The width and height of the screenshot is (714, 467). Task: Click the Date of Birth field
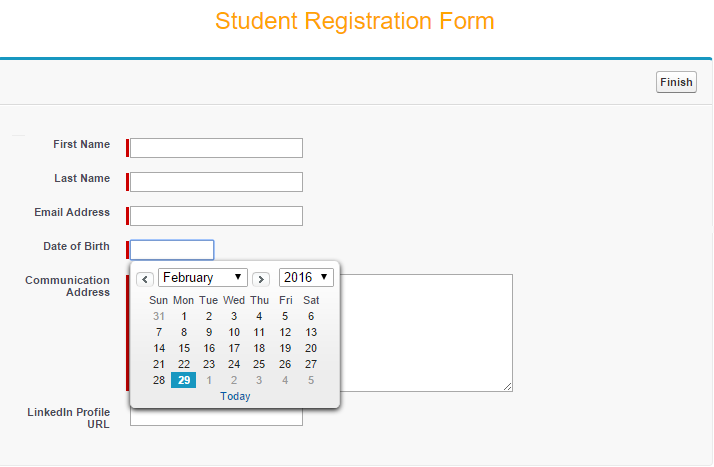click(x=172, y=250)
